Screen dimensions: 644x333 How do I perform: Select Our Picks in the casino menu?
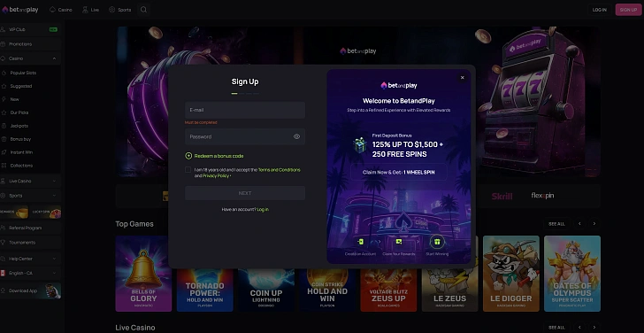click(19, 112)
